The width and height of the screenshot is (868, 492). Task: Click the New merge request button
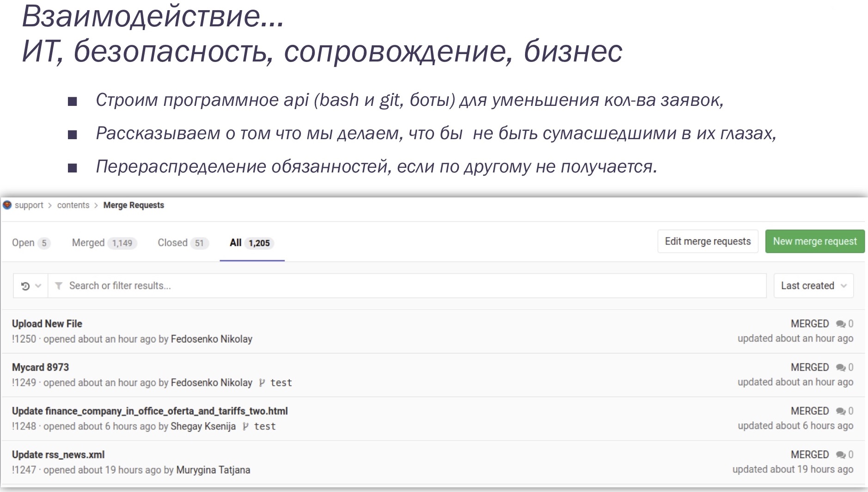[815, 241]
